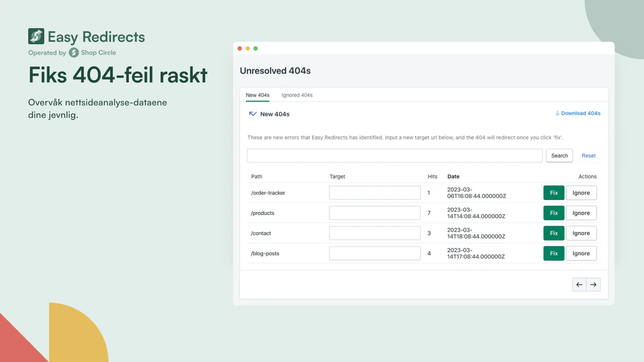Select the /contact path text
This screenshot has height=362, width=644.
pos(261,233)
